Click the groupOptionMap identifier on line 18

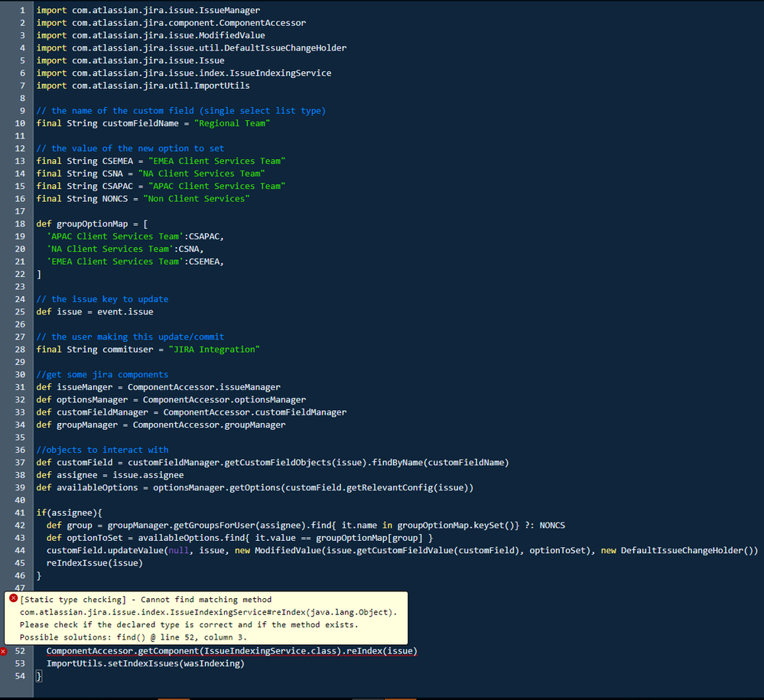click(x=92, y=223)
